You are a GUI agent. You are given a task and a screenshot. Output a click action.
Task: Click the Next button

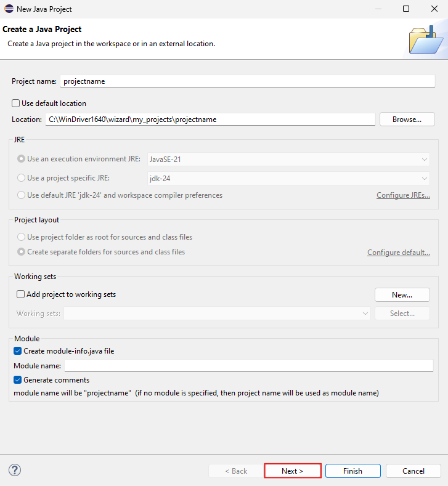(x=292, y=471)
